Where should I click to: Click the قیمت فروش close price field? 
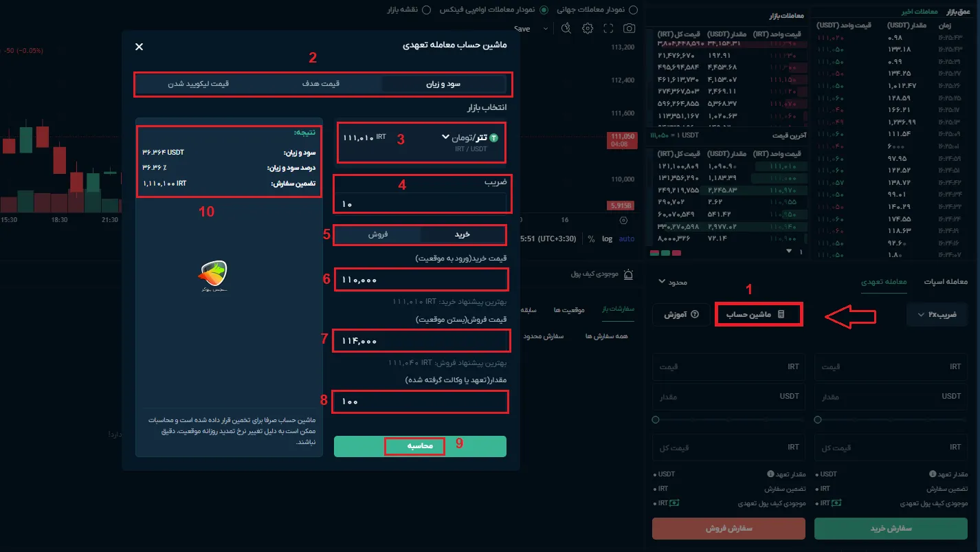(x=421, y=341)
